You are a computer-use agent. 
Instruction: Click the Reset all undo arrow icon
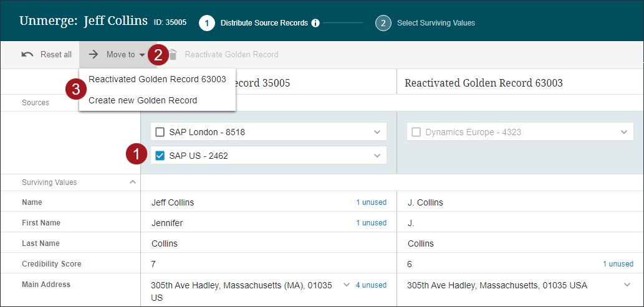point(27,54)
